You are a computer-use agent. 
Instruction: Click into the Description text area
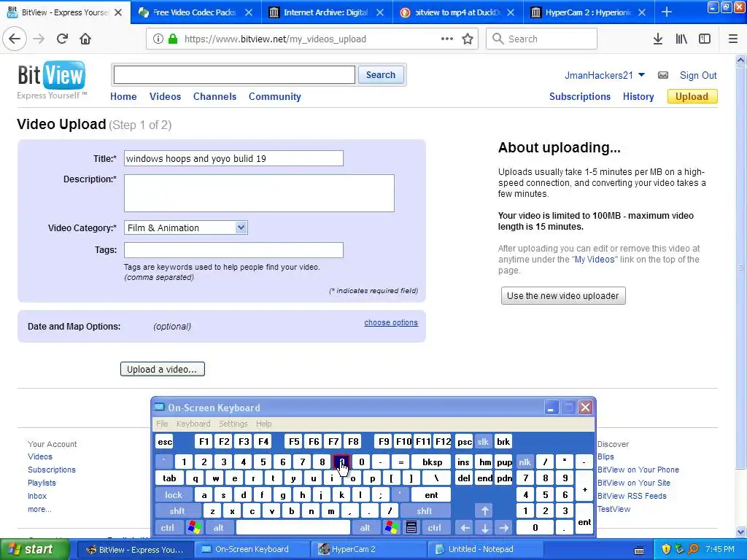(x=259, y=192)
